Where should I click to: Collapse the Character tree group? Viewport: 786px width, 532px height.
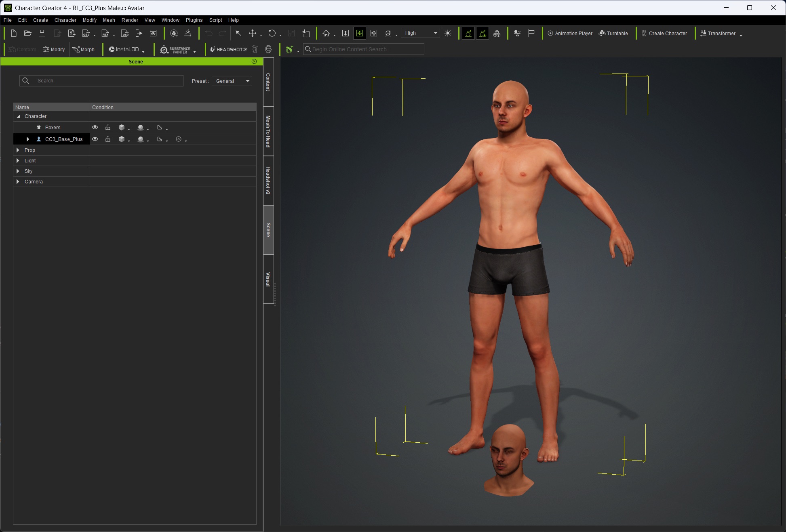tap(18, 116)
